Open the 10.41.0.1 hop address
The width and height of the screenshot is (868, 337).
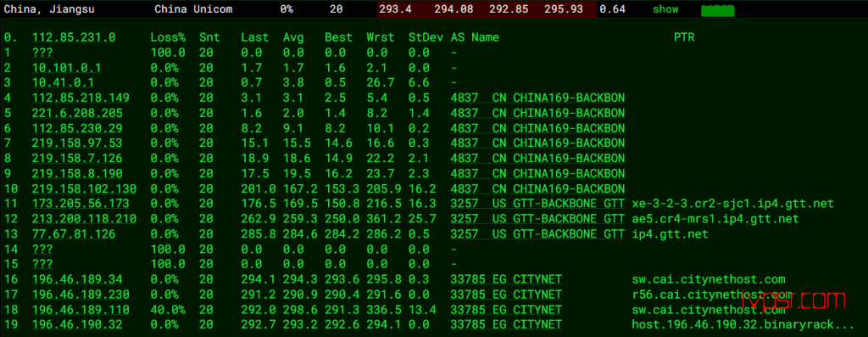click(63, 82)
